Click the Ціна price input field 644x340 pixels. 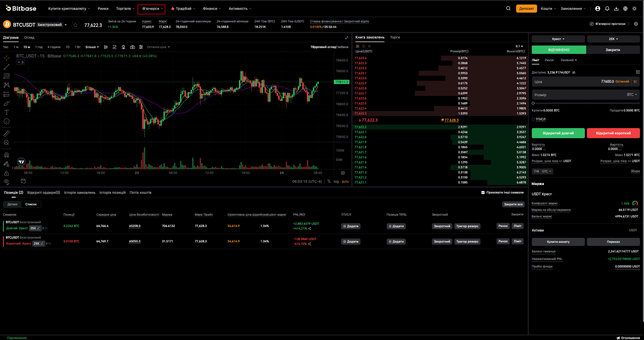tap(586, 82)
